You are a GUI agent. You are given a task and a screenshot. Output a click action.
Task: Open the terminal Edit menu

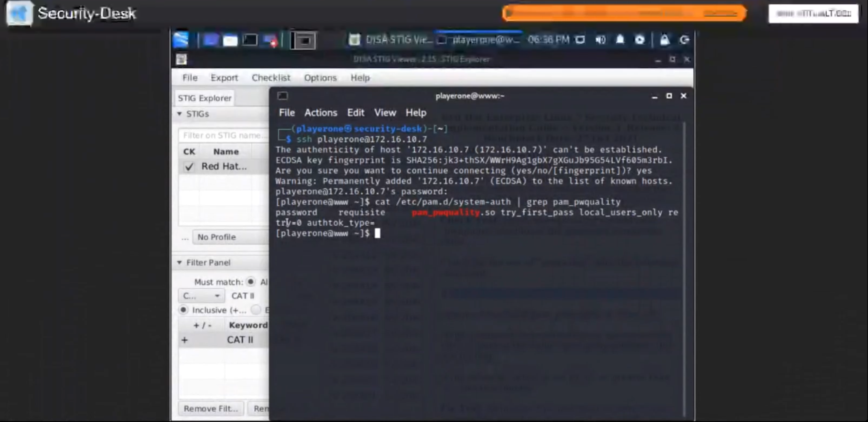coord(355,113)
